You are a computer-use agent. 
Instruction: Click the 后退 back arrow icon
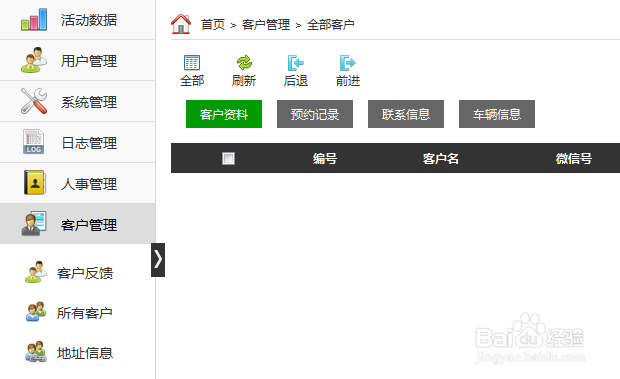coord(296,62)
